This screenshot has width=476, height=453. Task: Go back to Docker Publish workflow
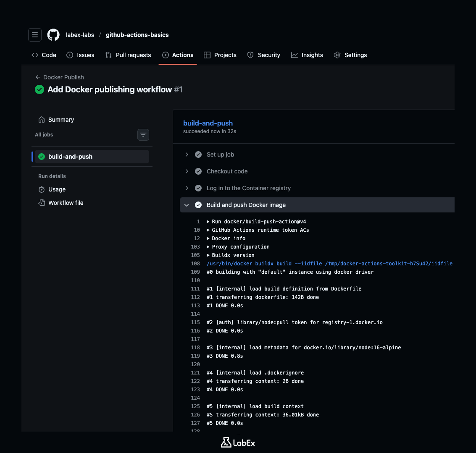(x=63, y=77)
